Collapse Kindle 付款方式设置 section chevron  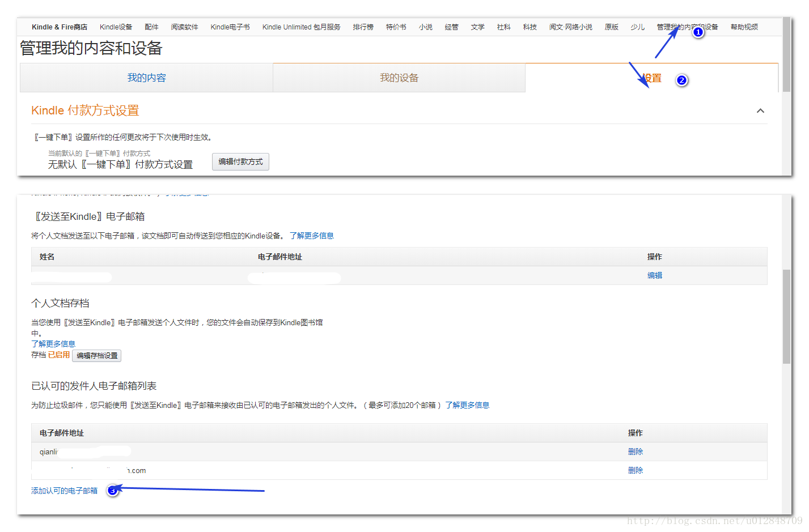tap(760, 110)
